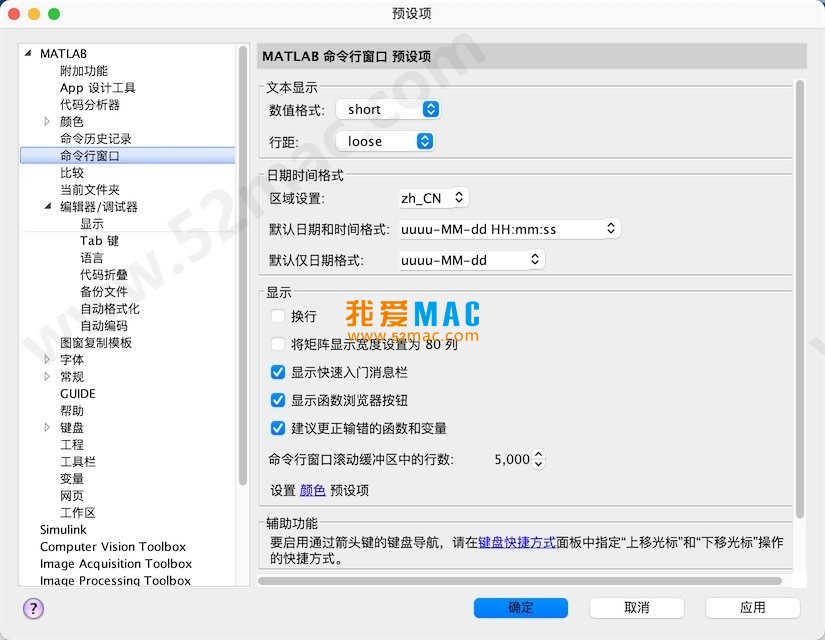This screenshot has height=640, width=825.
Task: Uncheck 建议更正输错的函数和变量
Action: click(278, 428)
